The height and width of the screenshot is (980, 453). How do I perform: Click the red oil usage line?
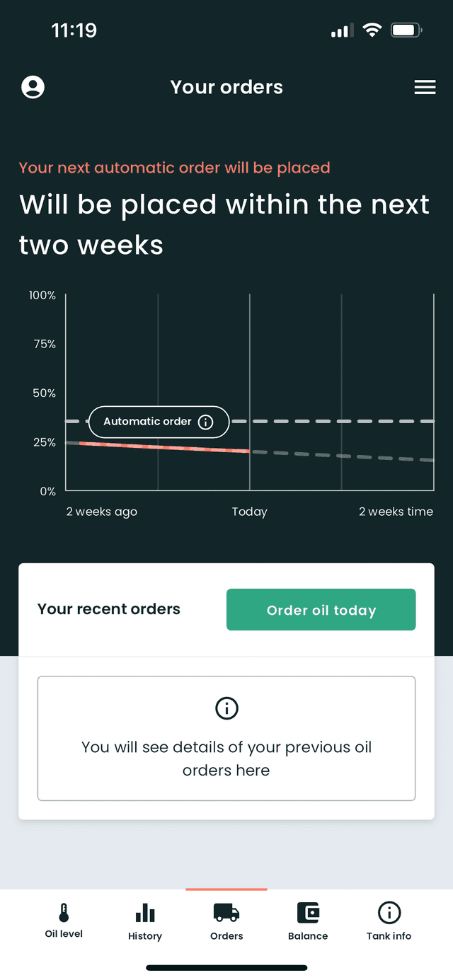[x=164, y=447]
